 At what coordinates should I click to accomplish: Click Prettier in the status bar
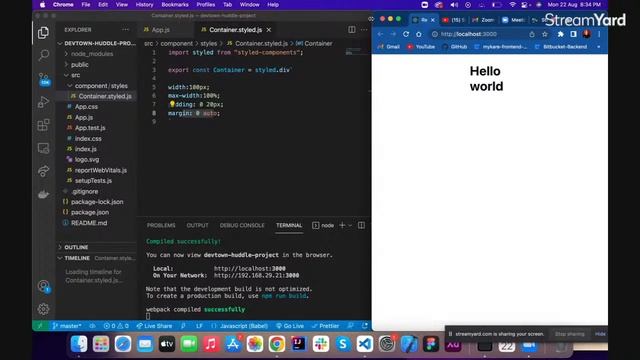pyautogui.click(x=325, y=326)
